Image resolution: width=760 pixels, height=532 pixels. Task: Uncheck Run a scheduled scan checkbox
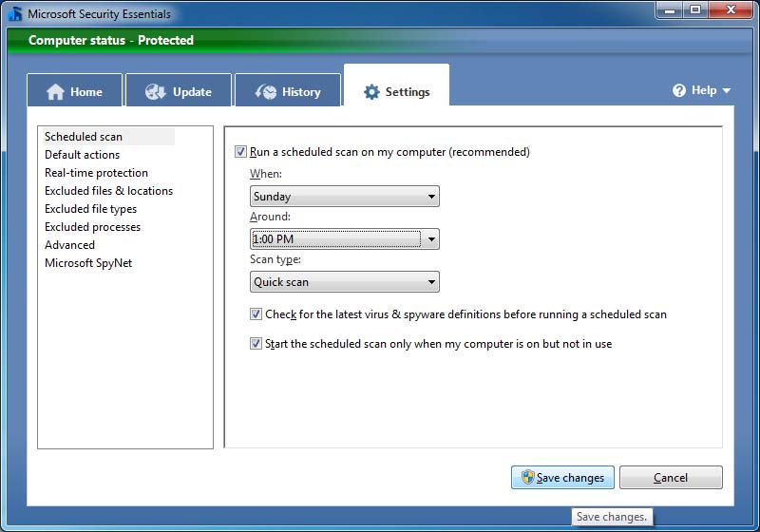pyautogui.click(x=240, y=152)
